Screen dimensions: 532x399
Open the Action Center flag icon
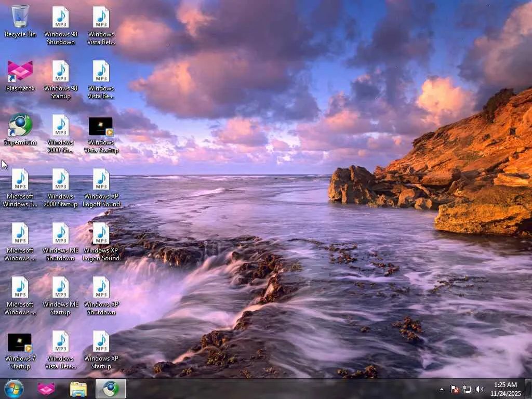click(x=455, y=389)
